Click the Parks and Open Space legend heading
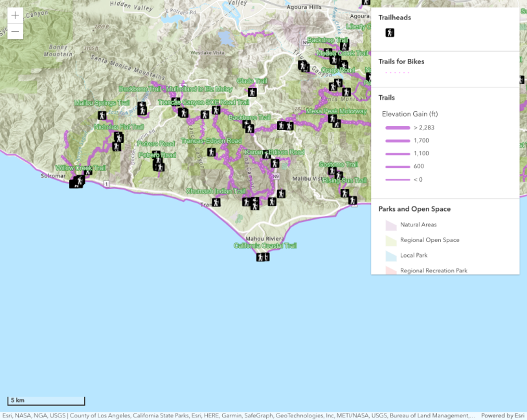This screenshot has width=527, height=420. [x=414, y=209]
